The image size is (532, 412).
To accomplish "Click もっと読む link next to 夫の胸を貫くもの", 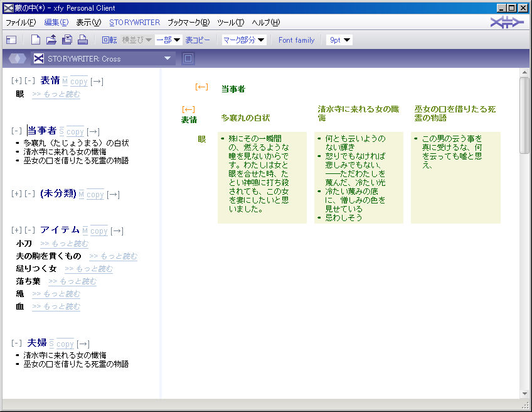I will [114, 256].
